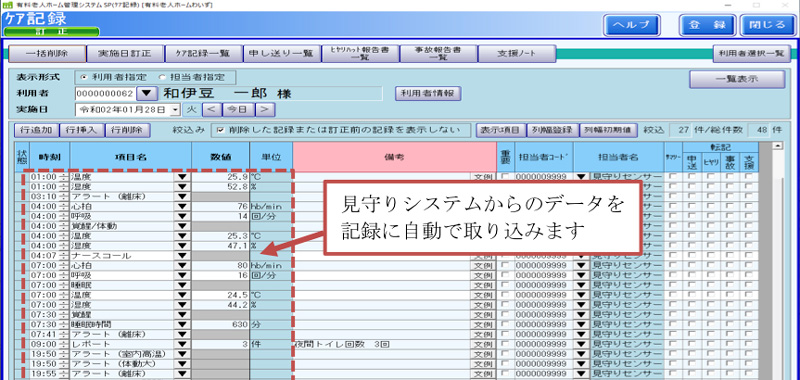This screenshot has height=380, width=800.
Task: Click the 行追加 button
Action: [x=37, y=130]
